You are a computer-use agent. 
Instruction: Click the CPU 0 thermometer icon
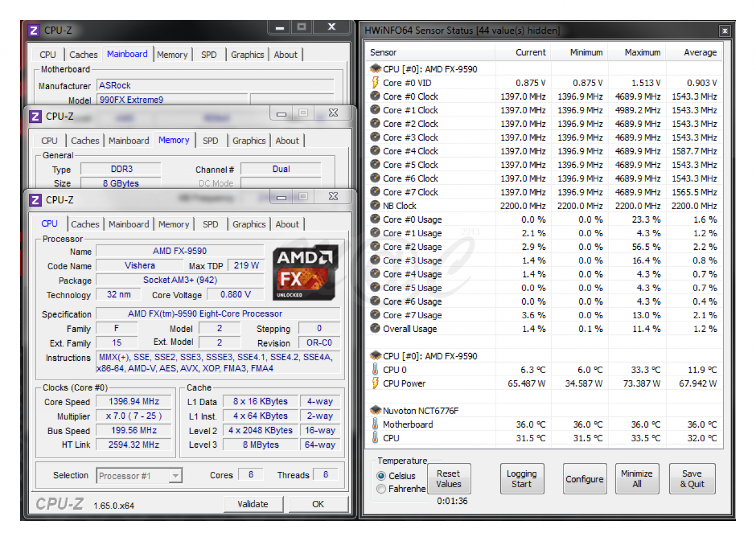(375, 370)
